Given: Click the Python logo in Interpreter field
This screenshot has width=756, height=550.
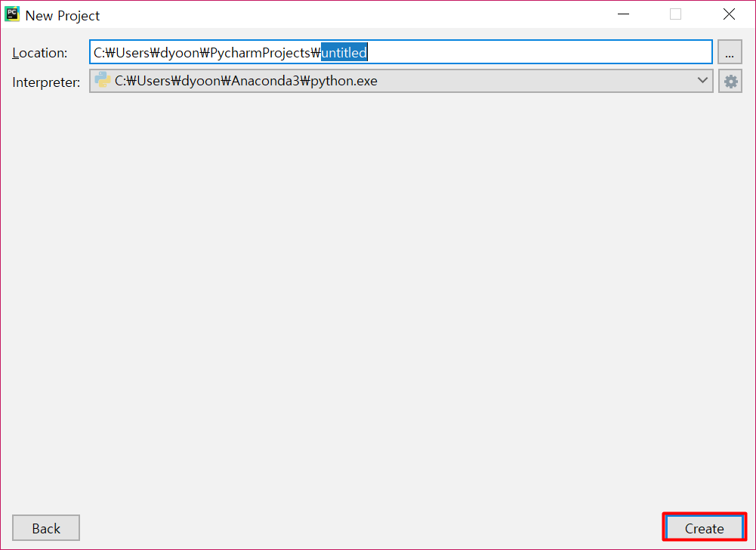Looking at the screenshot, I should pos(102,80).
